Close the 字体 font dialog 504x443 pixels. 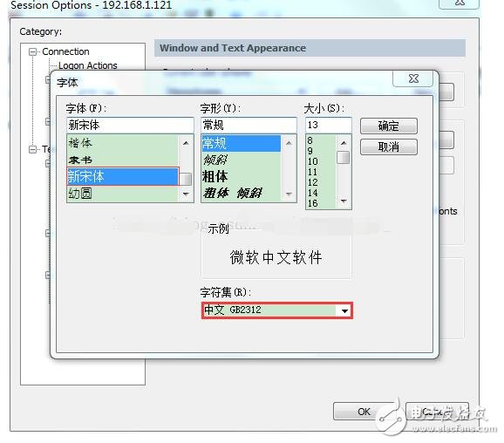(x=413, y=78)
